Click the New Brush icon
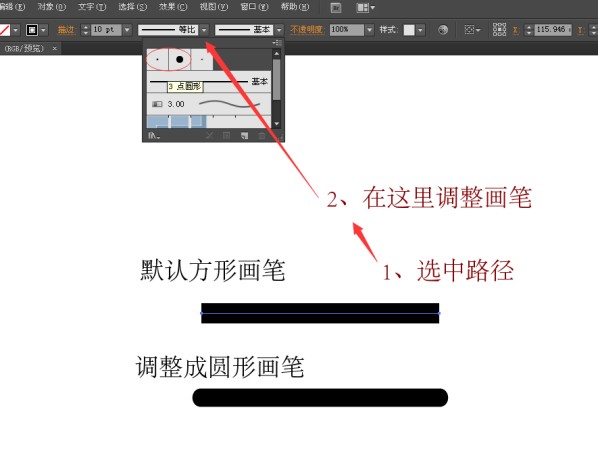 click(244, 135)
